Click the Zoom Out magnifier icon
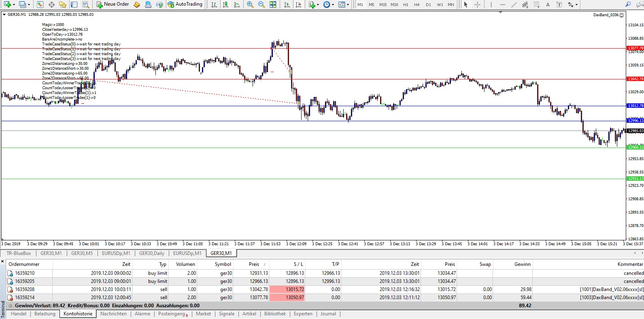Screen dimensions: 644x319 (261, 4)
